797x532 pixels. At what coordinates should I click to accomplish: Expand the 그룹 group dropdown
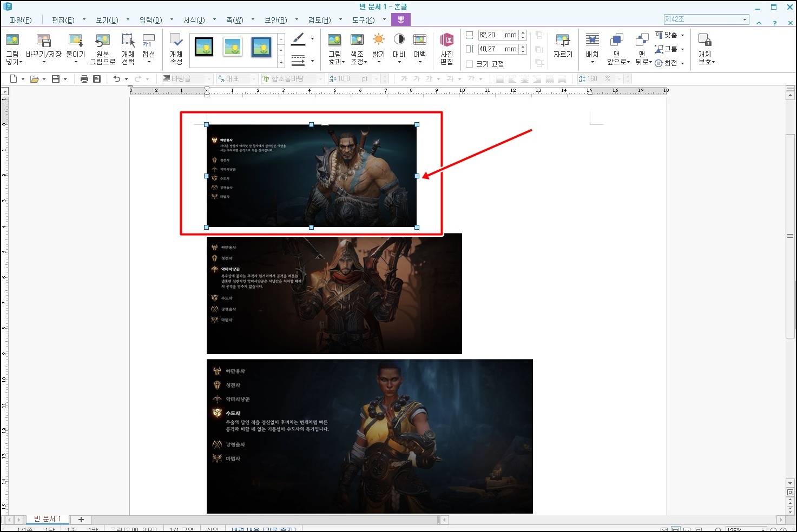click(x=682, y=49)
